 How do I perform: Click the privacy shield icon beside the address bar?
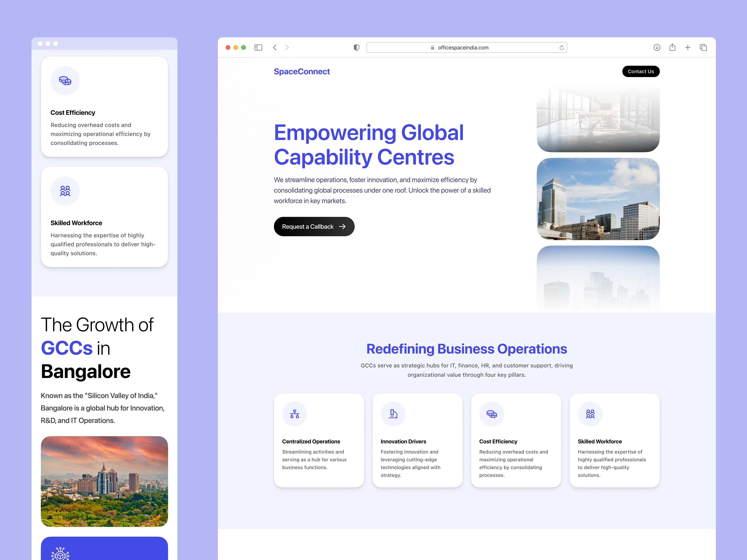(356, 47)
